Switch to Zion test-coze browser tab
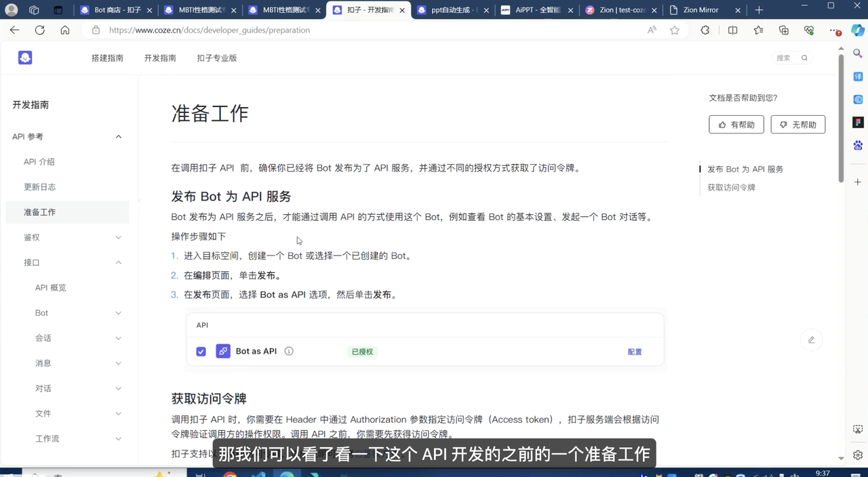The width and height of the screenshot is (868, 477). coord(620,10)
